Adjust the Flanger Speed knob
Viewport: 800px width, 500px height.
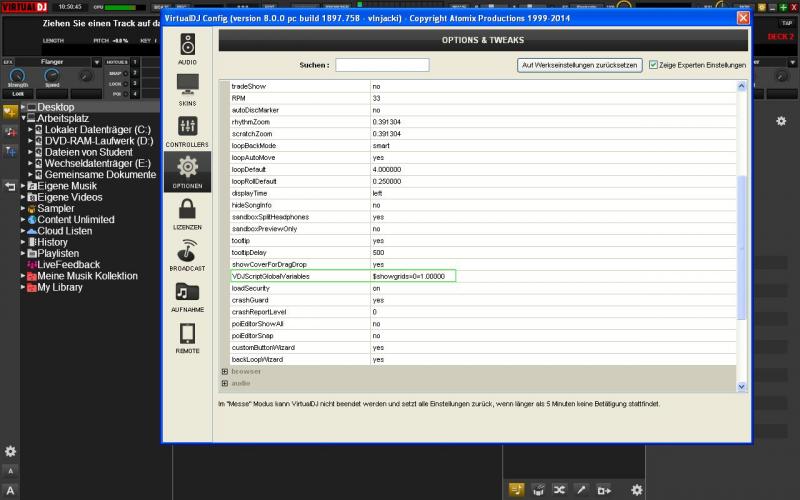pyautogui.click(x=52, y=76)
